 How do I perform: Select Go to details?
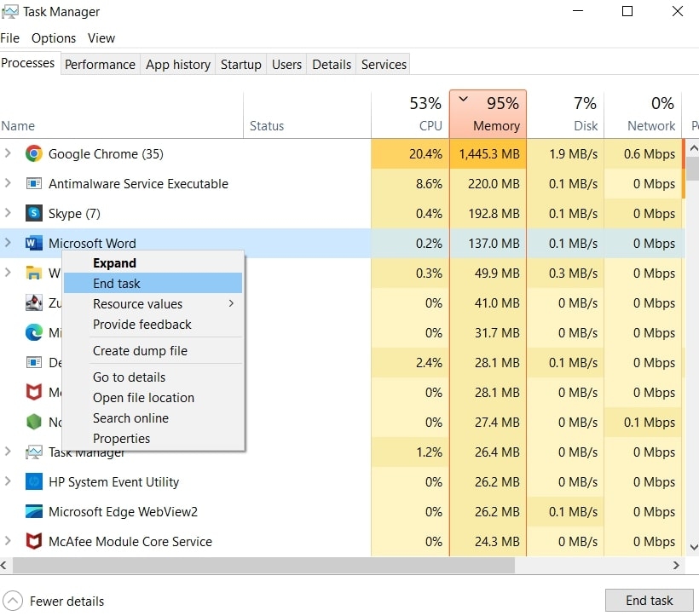pyautogui.click(x=153, y=377)
